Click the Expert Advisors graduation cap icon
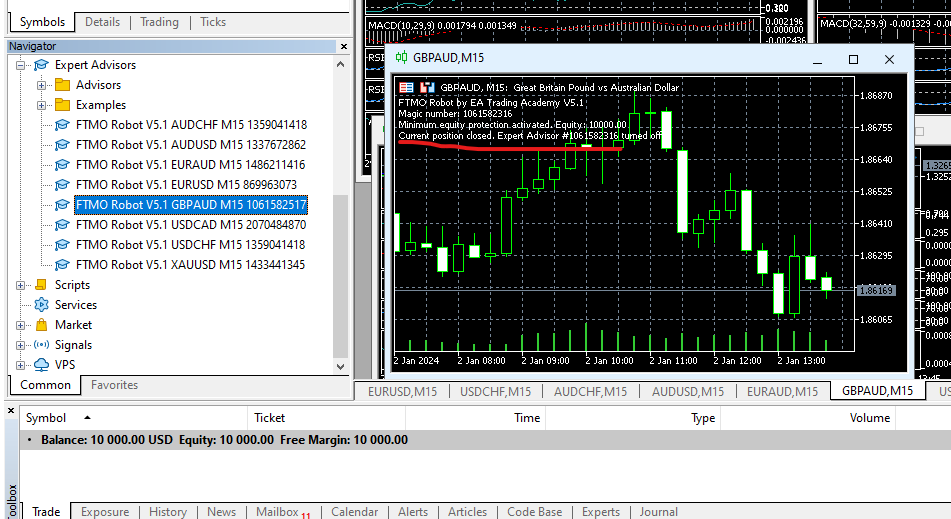 coord(41,65)
